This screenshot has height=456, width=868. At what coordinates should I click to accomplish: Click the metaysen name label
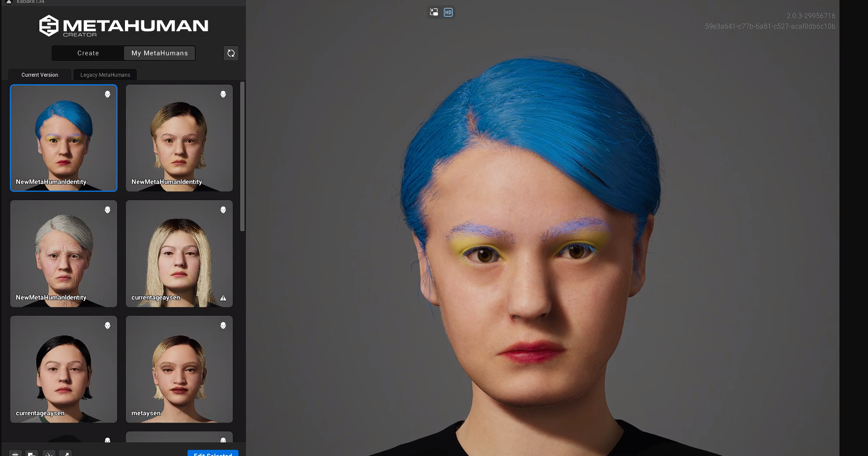coord(146,413)
